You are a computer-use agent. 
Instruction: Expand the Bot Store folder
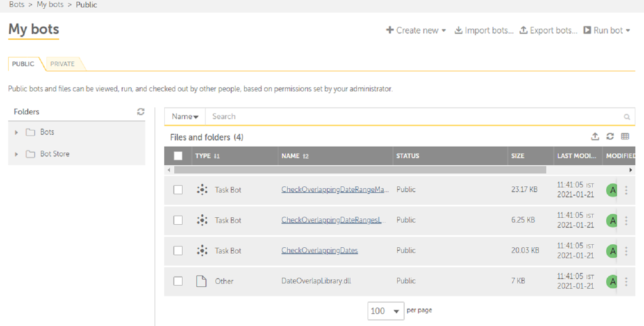pyautogui.click(x=17, y=154)
